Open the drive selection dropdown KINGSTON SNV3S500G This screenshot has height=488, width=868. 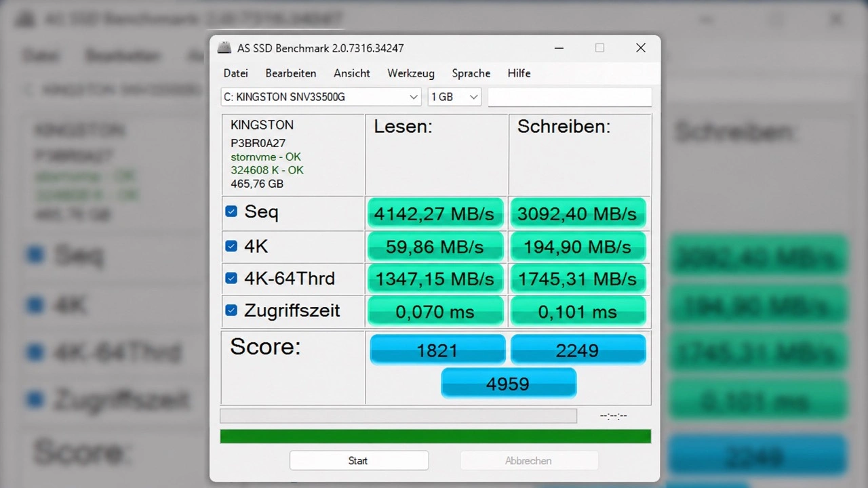321,97
